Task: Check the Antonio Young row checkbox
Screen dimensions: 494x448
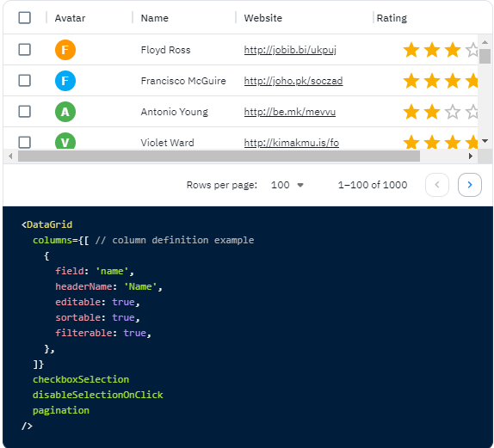Action: coord(25,112)
